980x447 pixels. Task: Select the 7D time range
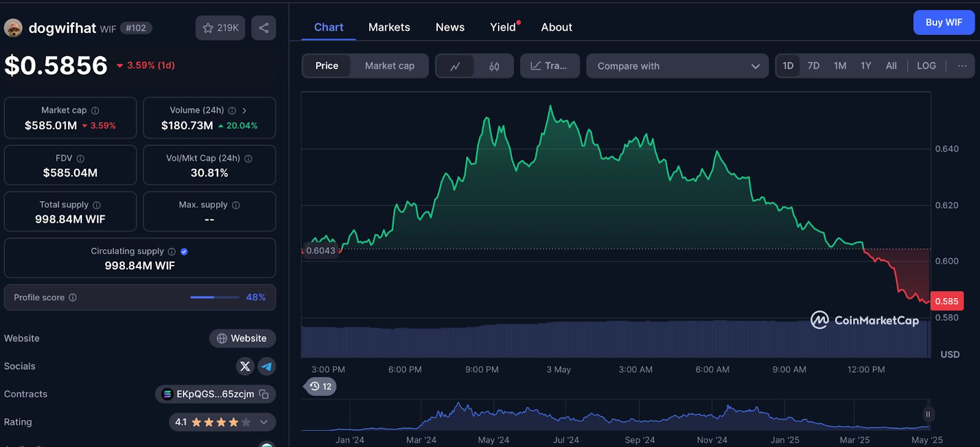(x=813, y=66)
